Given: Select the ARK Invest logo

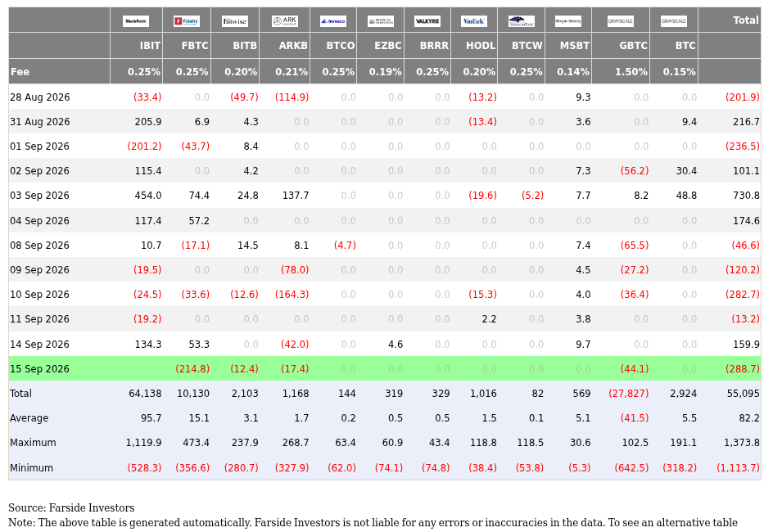Looking at the screenshot, I should tap(285, 21).
